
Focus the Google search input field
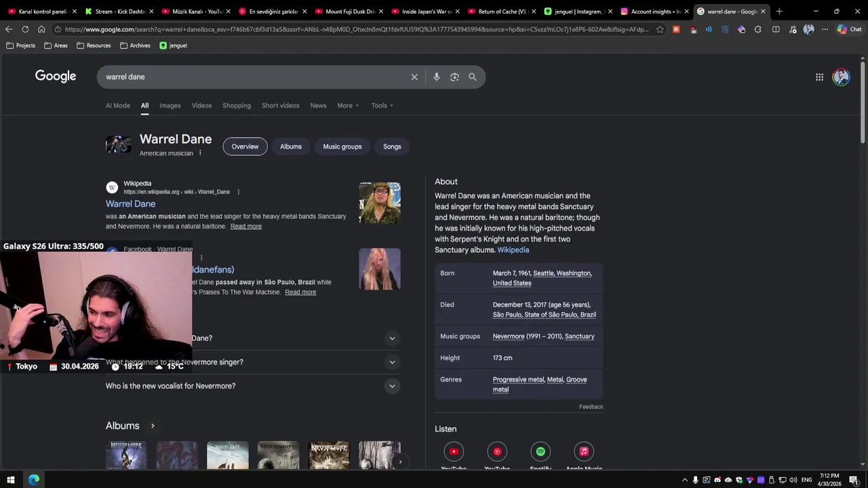[254, 77]
